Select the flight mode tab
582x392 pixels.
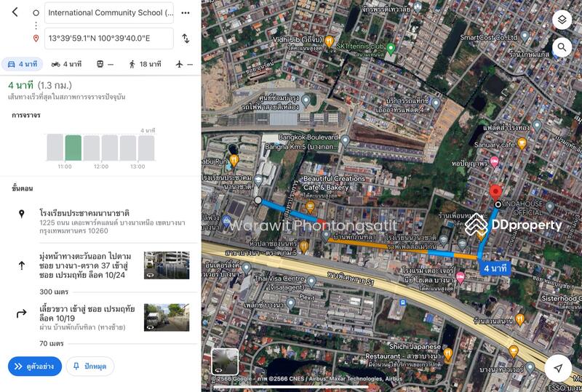pyautogui.click(x=184, y=64)
